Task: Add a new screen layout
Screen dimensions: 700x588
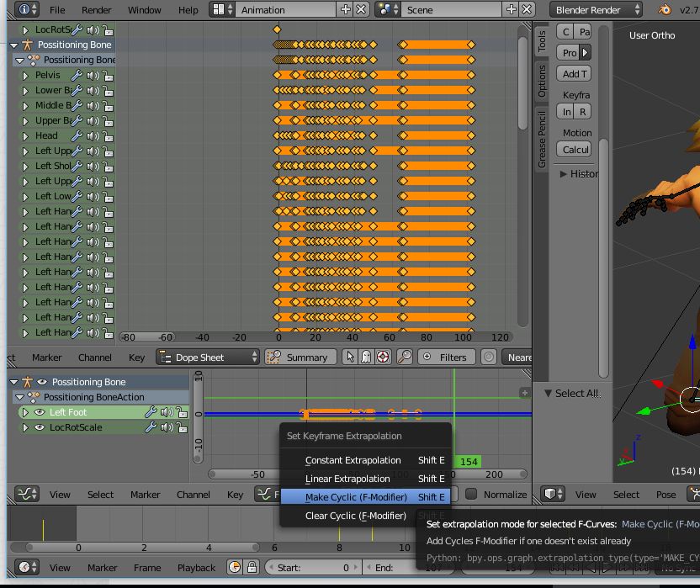Action: click(346, 9)
